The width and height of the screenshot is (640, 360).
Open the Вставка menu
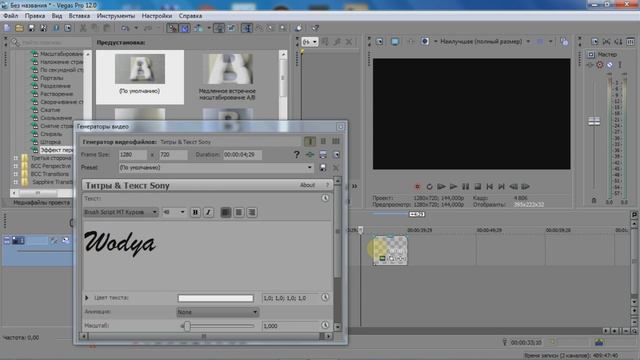[x=79, y=16]
